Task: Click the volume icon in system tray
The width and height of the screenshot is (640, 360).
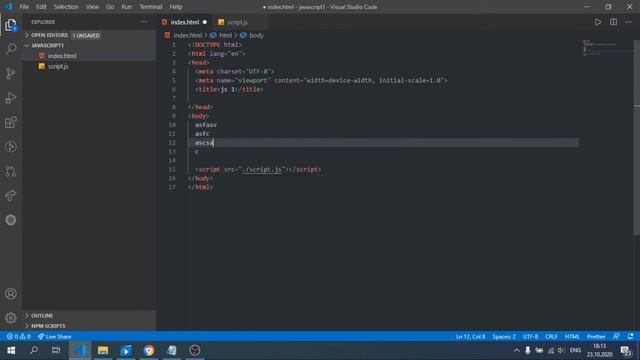Action: [x=561, y=350]
